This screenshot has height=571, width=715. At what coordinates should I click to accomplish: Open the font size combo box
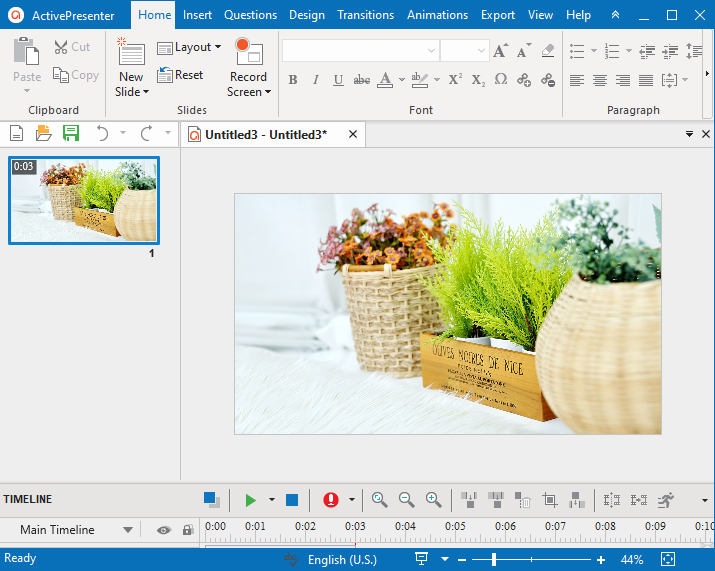point(465,51)
